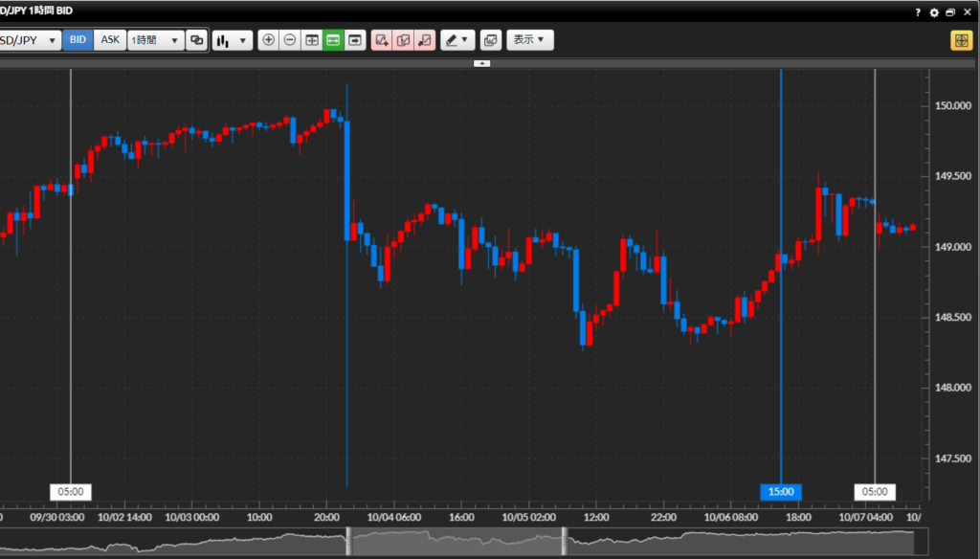This screenshot has width=980, height=559.
Task: Collapse the toolbar using the small up arrow
Action: [x=482, y=63]
